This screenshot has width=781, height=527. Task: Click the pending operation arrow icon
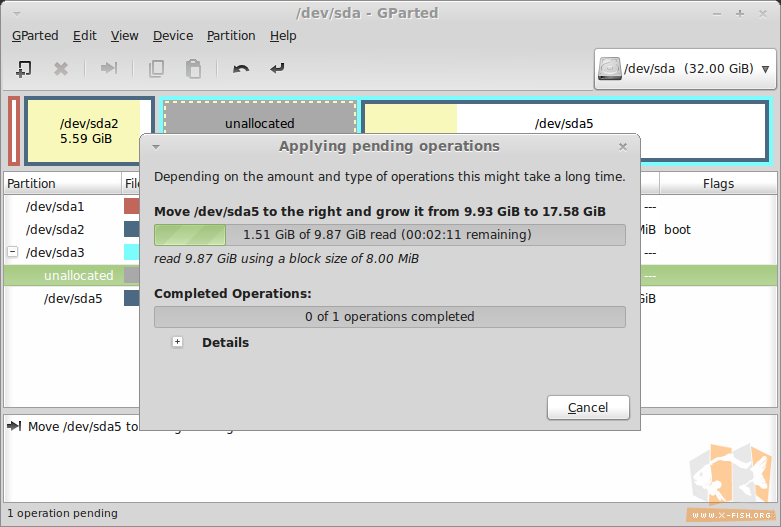coord(14,426)
